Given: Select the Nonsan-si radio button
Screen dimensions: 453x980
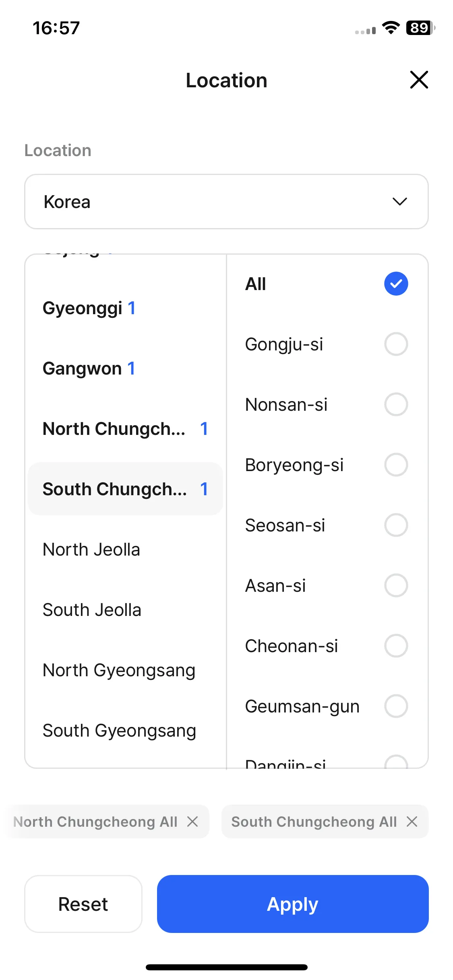Looking at the screenshot, I should pos(396,404).
